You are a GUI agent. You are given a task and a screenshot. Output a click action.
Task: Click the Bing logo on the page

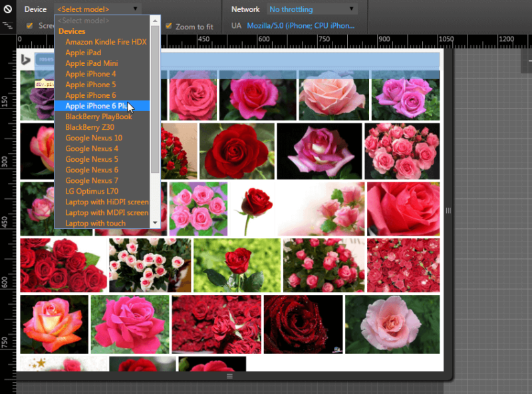pyautogui.click(x=25, y=59)
